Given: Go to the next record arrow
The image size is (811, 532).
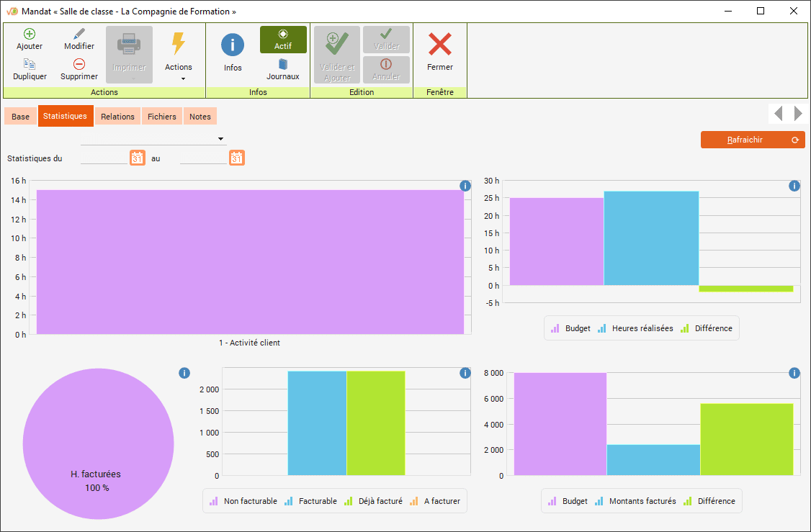Looking at the screenshot, I should tap(798, 113).
